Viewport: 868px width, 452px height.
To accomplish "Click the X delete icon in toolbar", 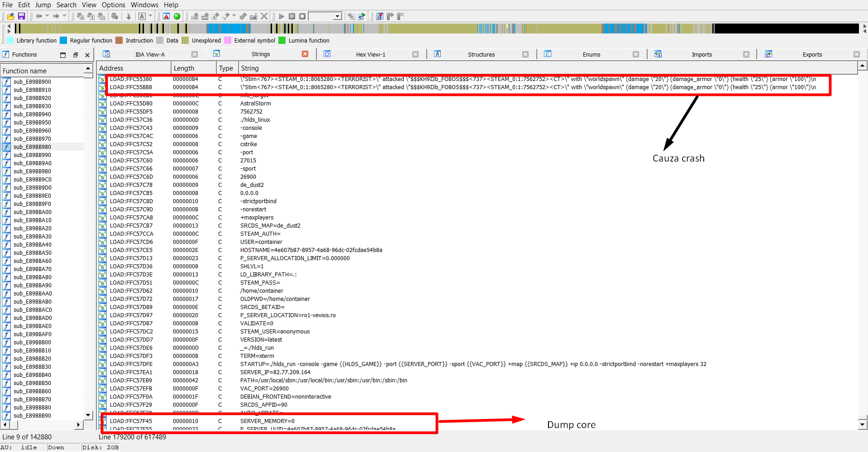I will [x=264, y=16].
